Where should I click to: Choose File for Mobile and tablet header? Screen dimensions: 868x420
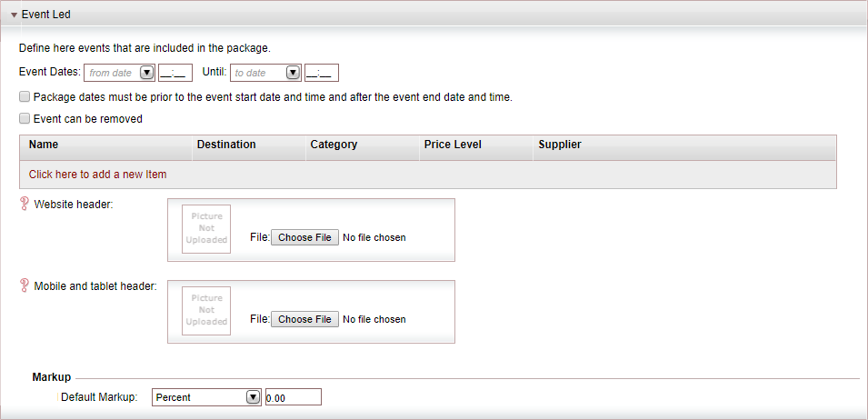304,319
